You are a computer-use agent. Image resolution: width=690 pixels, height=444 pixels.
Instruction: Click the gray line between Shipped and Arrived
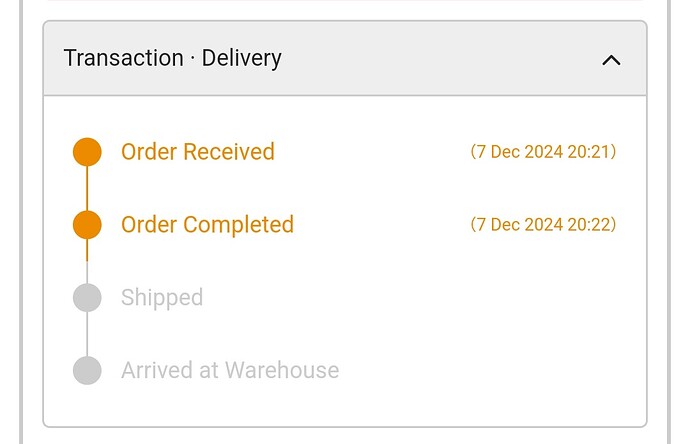click(87, 334)
